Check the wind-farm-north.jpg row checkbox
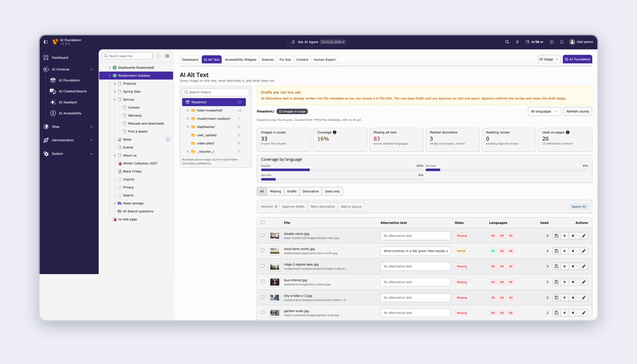Viewport: 637px width, 364px height. coord(263,251)
